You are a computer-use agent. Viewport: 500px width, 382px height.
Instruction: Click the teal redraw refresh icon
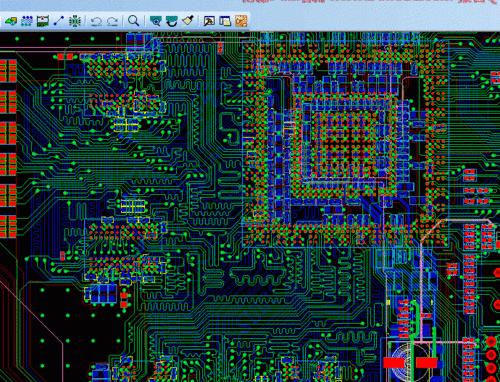172,21
